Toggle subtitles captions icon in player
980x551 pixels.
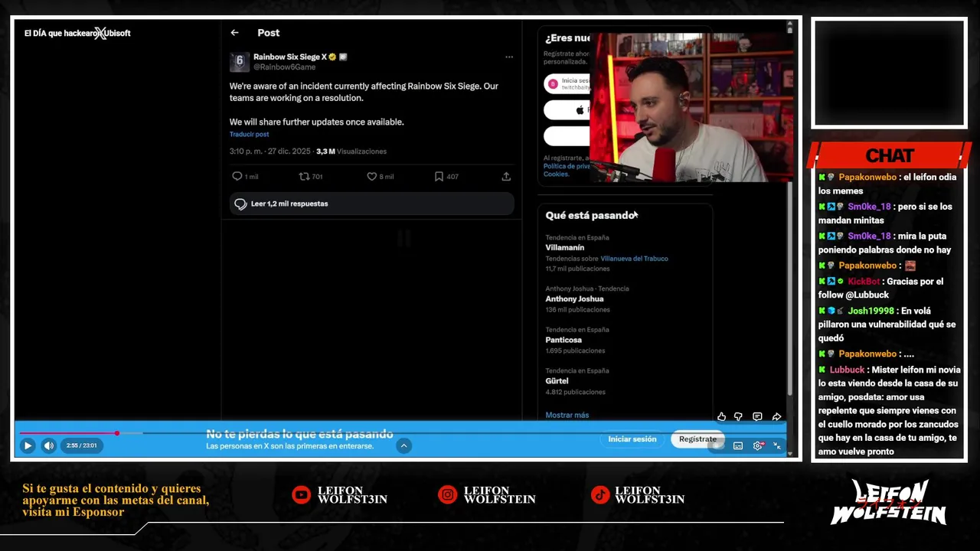[x=738, y=445]
